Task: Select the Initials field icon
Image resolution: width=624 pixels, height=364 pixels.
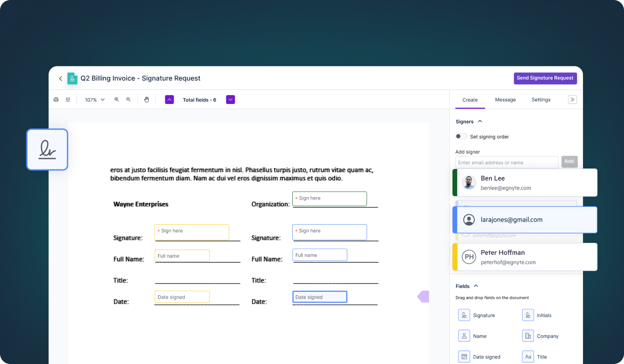Action: 527,315
